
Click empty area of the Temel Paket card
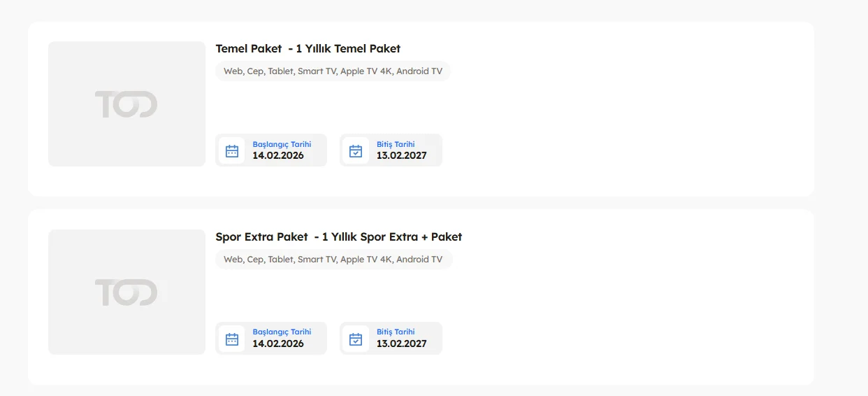(x=629, y=112)
